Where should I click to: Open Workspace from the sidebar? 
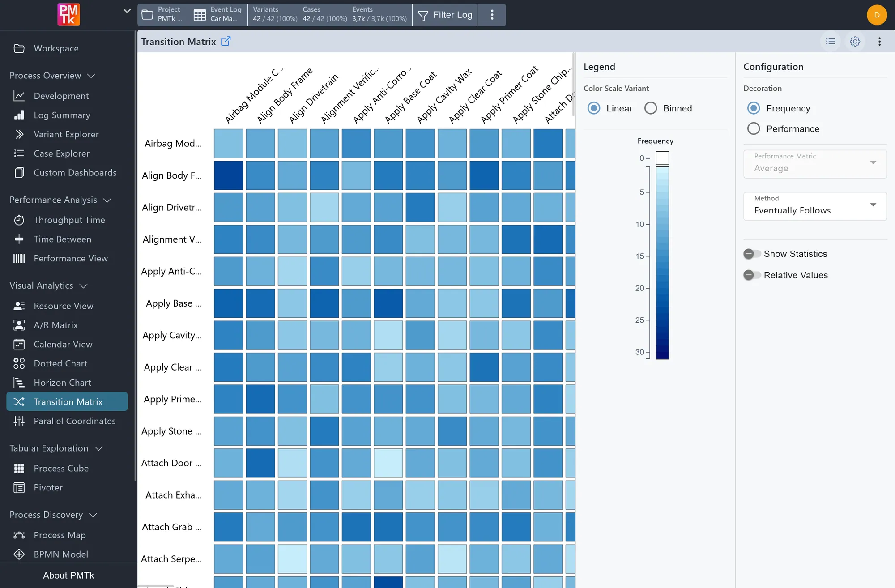click(x=56, y=48)
